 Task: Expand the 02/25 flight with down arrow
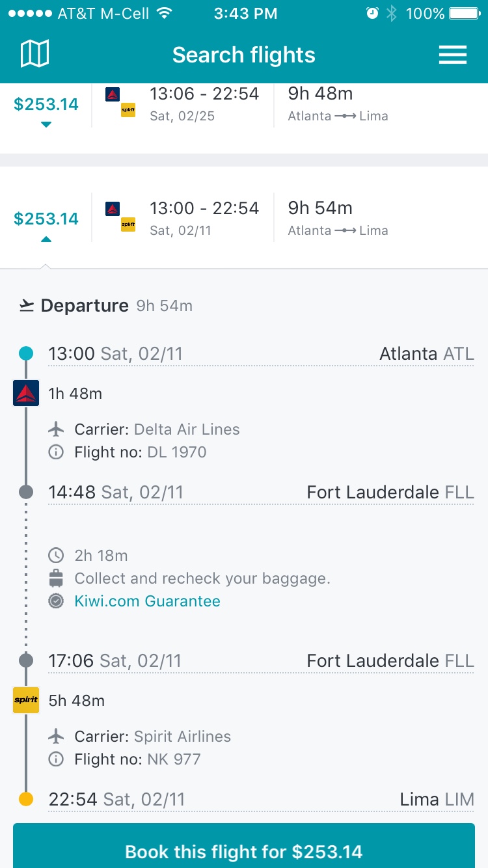point(46,124)
